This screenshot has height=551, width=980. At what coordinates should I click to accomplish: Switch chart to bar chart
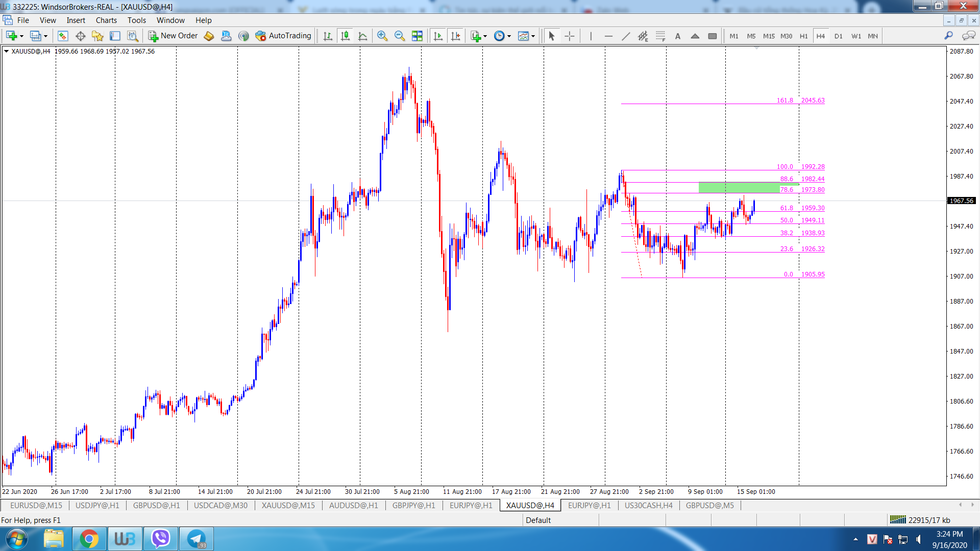[x=328, y=36]
